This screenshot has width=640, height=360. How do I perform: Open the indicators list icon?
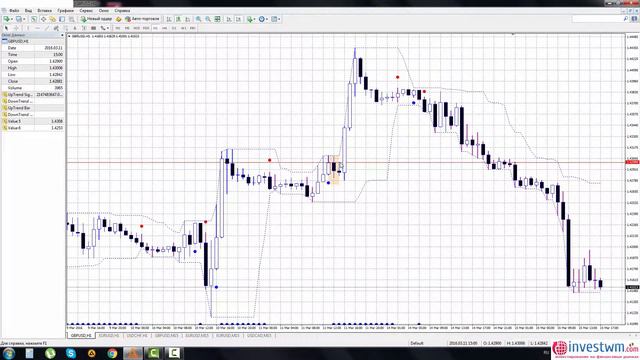[250, 19]
